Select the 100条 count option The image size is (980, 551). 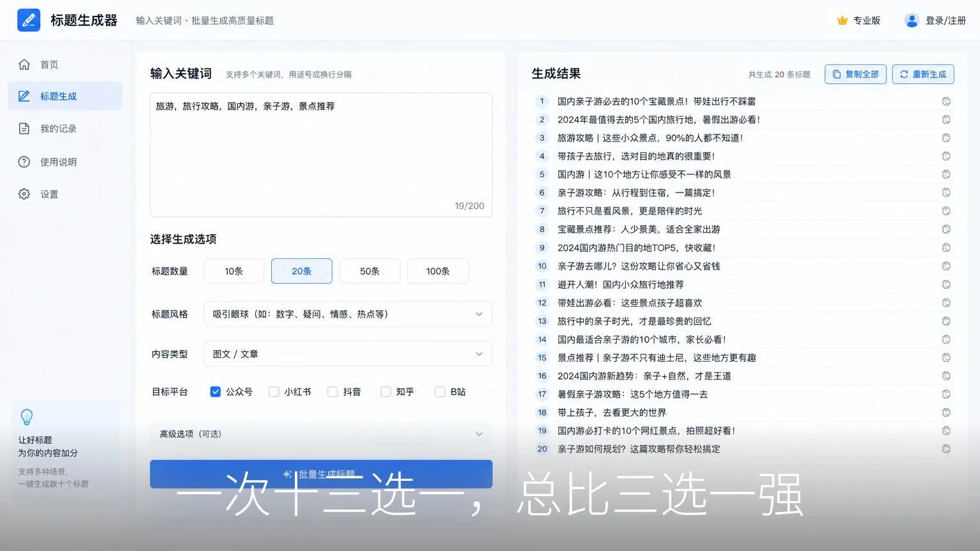tap(438, 271)
